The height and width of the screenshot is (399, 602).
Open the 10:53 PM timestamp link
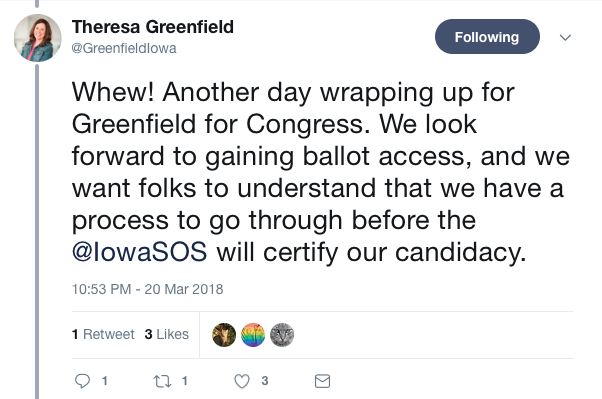point(147,289)
